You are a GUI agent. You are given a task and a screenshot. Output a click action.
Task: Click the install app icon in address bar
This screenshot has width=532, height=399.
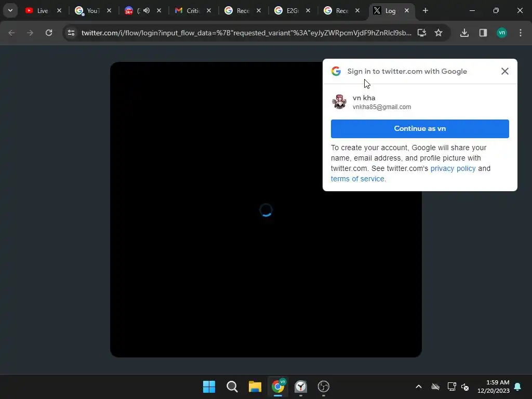click(422, 33)
